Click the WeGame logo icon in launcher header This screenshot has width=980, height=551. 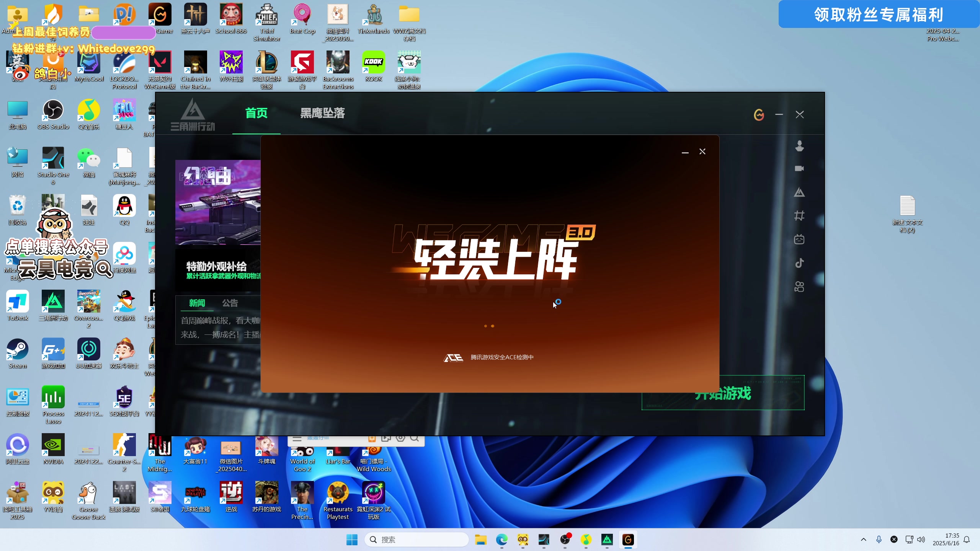[759, 114]
